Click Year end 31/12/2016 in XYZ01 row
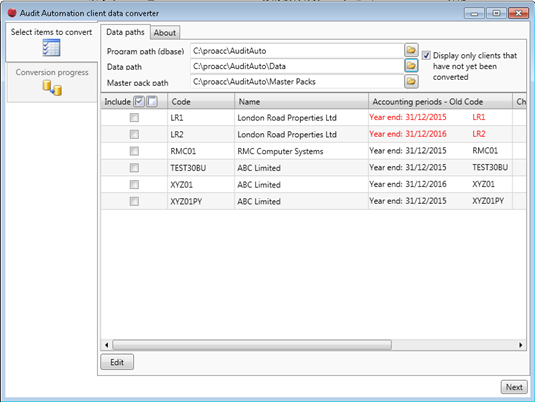 (408, 184)
